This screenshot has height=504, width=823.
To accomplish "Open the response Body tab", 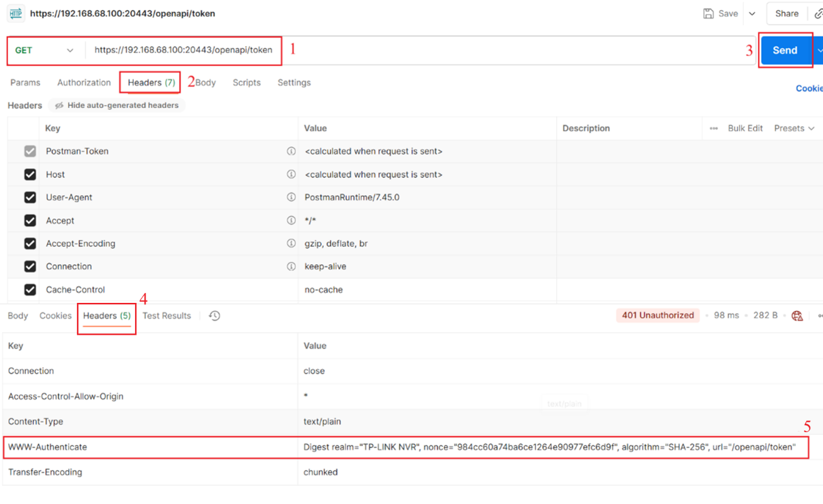I will [17, 315].
